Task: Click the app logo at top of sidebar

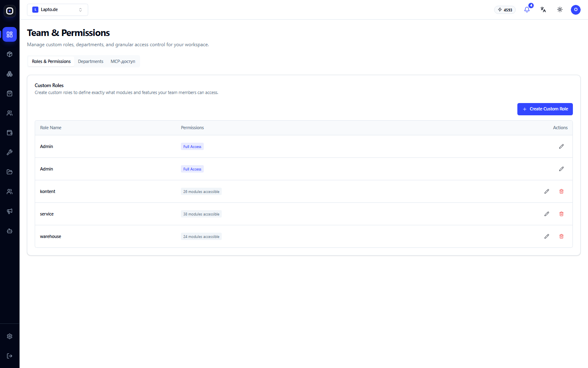Action: [10, 11]
